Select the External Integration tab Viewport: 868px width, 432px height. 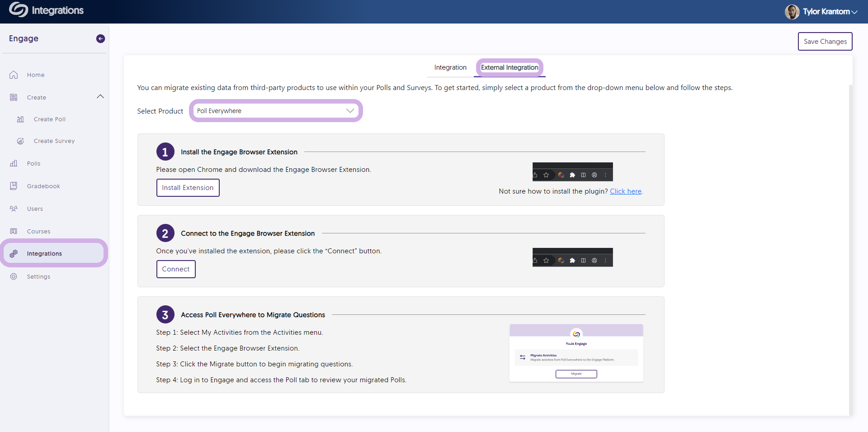pos(509,67)
